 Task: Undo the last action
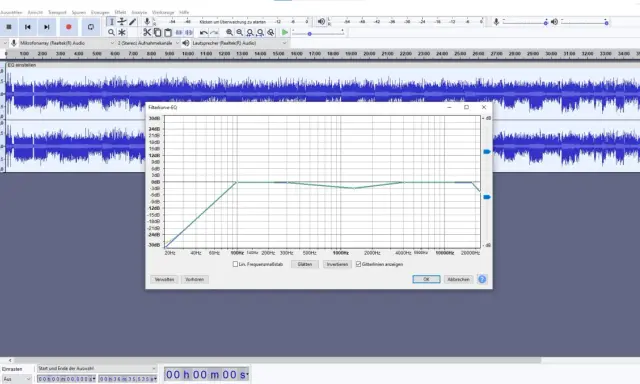point(204,32)
